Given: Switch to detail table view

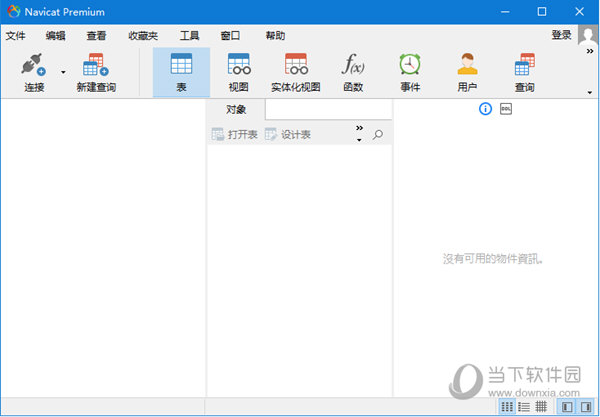Looking at the screenshot, I should [541, 406].
